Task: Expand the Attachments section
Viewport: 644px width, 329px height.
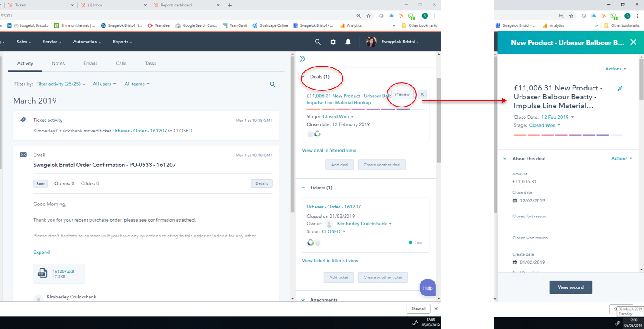Action: pyautogui.click(x=303, y=300)
